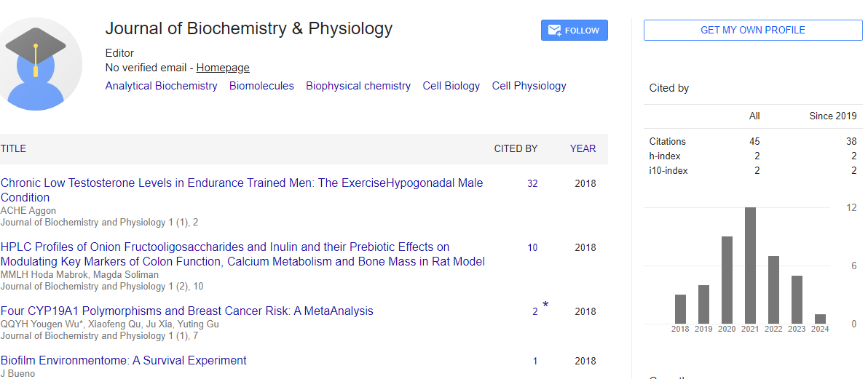Follow the Journal of Biochemistry & Physiology profile
The image size is (868, 379).
(574, 31)
